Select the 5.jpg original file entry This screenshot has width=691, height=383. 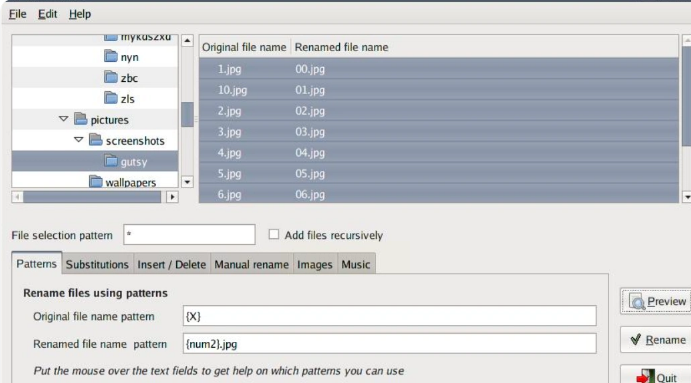tap(229, 173)
